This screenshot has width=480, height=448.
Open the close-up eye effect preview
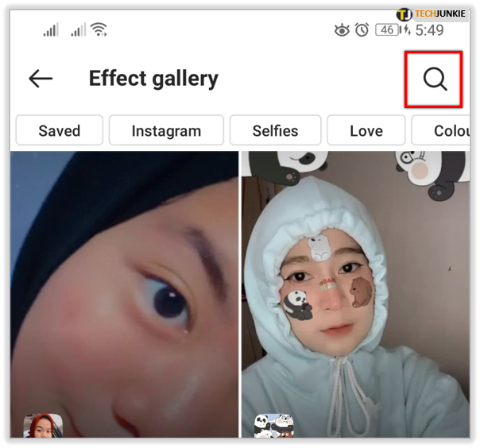pyautogui.click(x=124, y=294)
